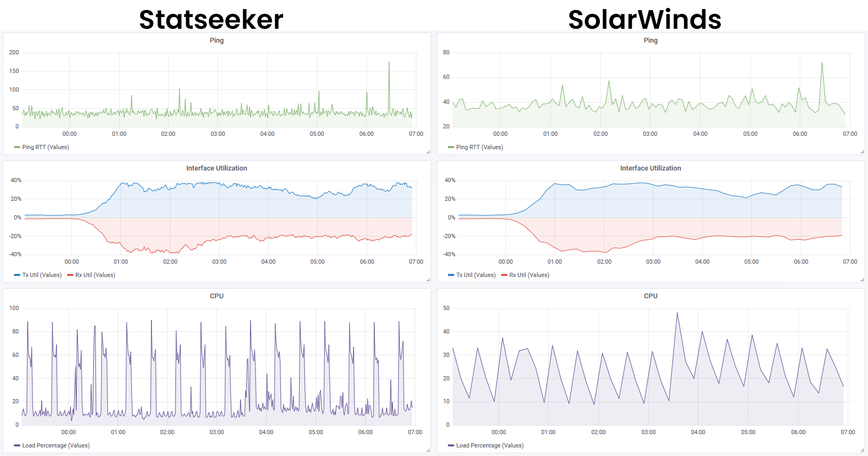Click the tallest peak in SolarWinds Ping chart
The image size is (868, 456).
(x=822, y=63)
